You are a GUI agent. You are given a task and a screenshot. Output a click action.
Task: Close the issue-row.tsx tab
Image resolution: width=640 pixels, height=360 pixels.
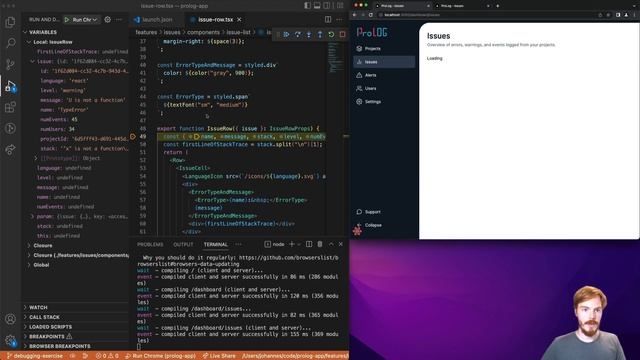(239, 20)
